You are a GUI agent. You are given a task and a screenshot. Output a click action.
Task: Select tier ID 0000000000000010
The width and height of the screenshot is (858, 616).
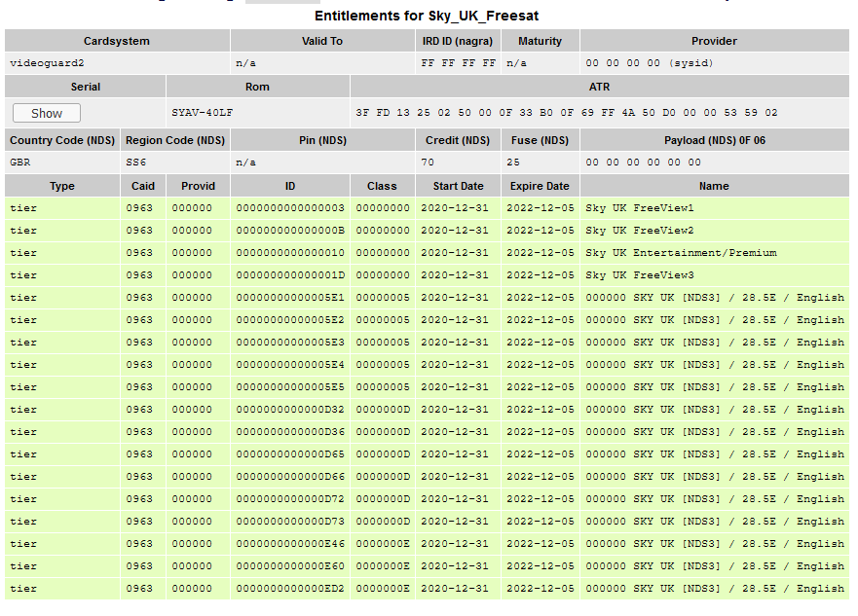tap(290, 253)
